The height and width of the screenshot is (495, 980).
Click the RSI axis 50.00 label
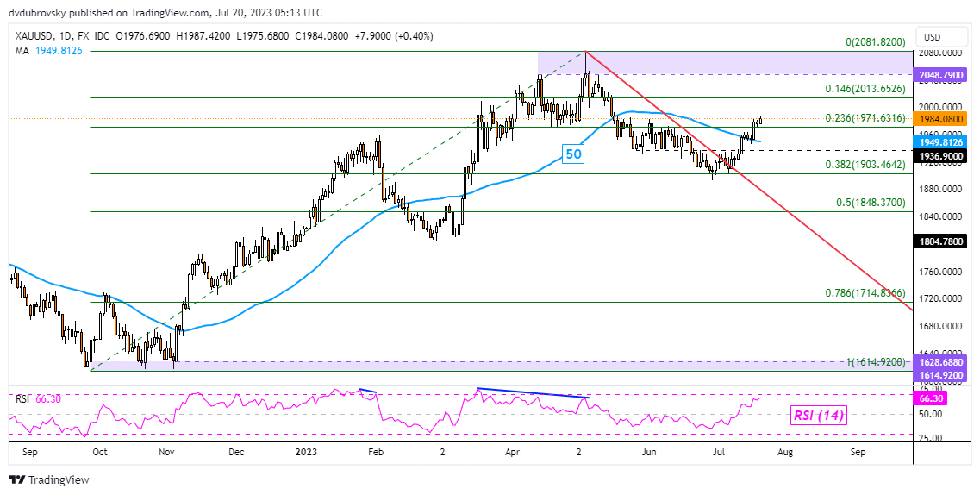click(x=929, y=414)
